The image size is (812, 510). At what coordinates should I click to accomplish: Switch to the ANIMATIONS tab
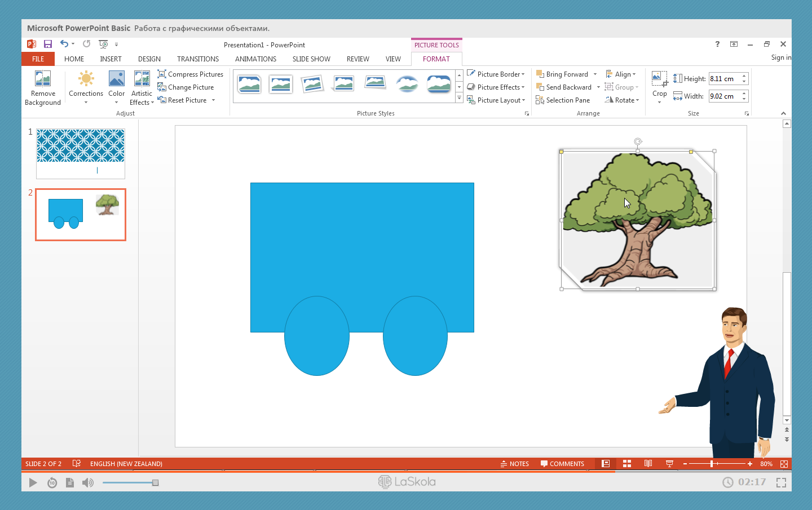(x=255, y=59)
